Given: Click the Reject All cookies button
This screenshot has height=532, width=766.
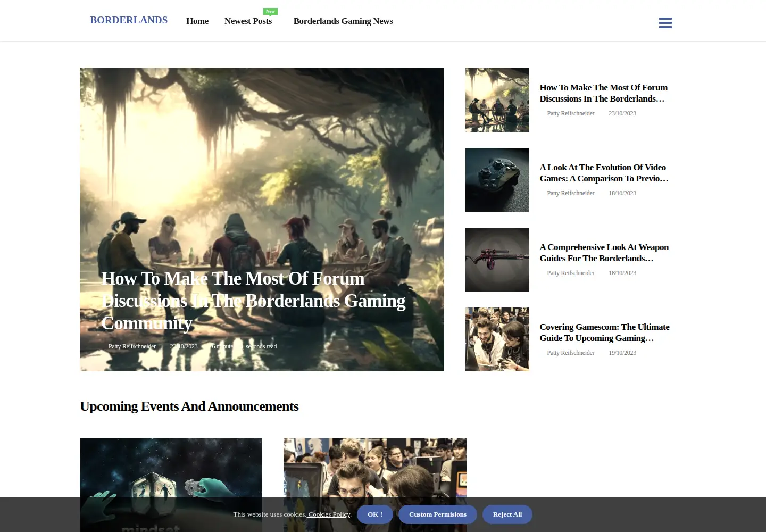Looking at the screenshot, I should (507, 514).
